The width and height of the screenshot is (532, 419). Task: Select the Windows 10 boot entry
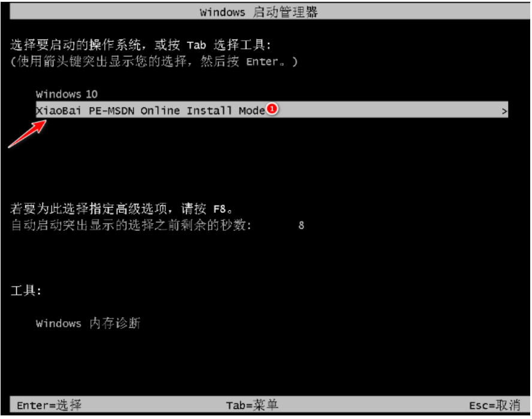point(66,94)
